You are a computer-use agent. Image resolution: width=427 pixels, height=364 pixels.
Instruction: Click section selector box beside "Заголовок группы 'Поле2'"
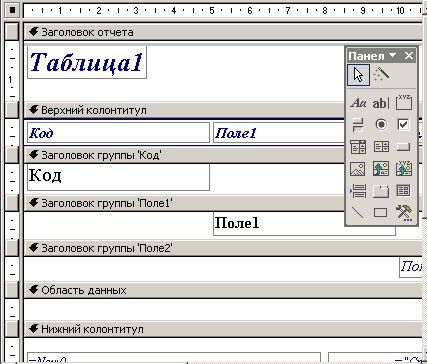coord(12,248)
